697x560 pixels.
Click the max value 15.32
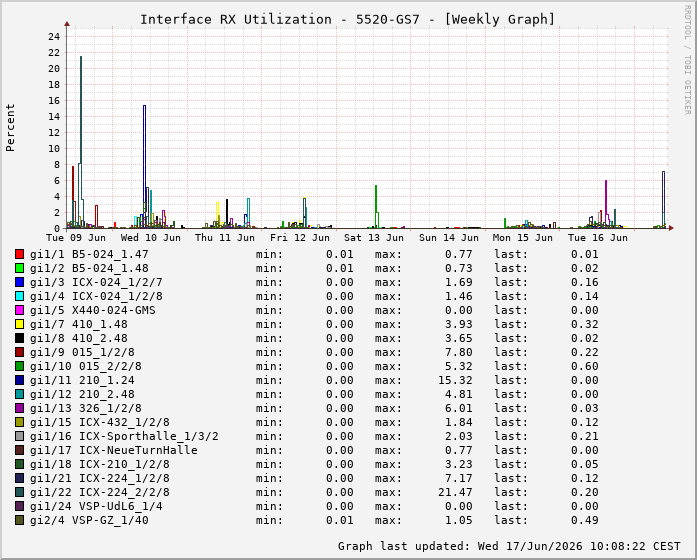pos(455,380)
